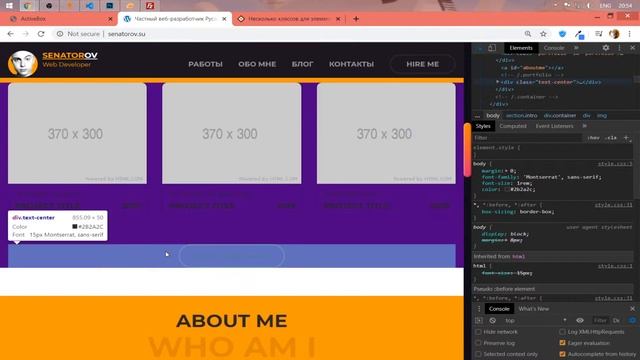
Task: Click the SENATOROV logo link
Action: click(x=70, y=56)
